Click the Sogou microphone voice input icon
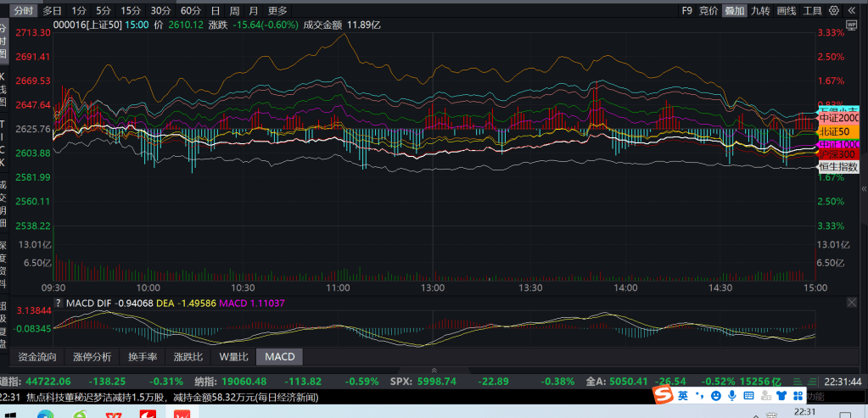The image size is (868, 418). pos(731,396)
